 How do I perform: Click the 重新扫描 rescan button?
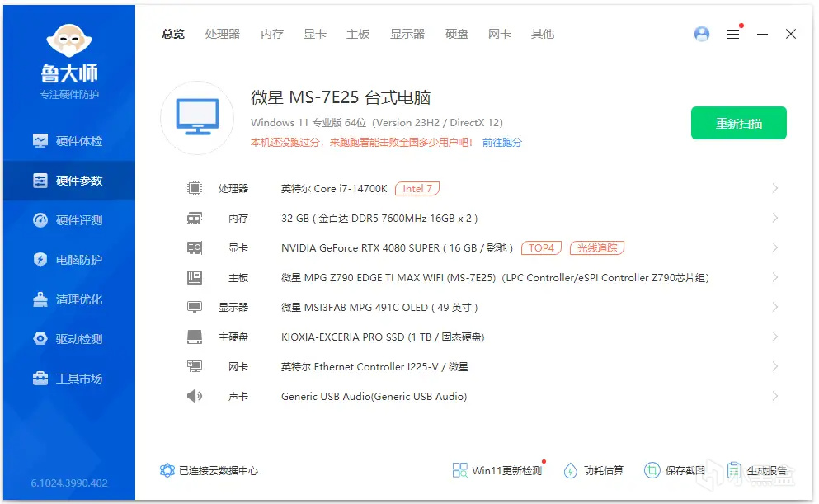(738, 123)
